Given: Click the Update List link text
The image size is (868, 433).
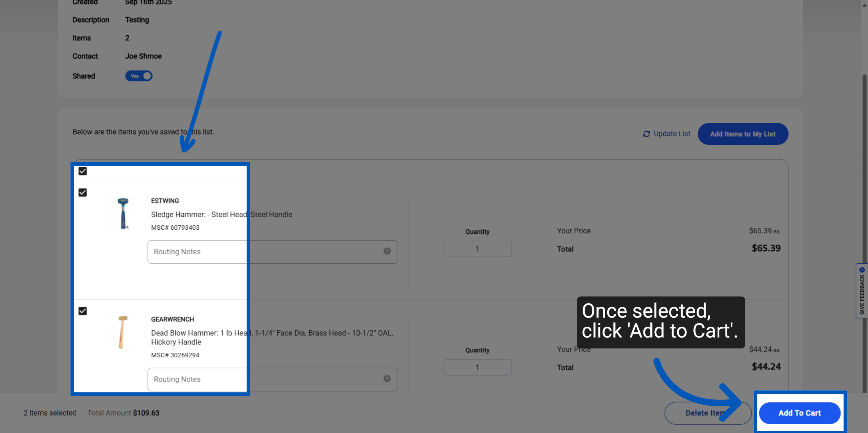Looking at the screenshot, I should (672, 134).
